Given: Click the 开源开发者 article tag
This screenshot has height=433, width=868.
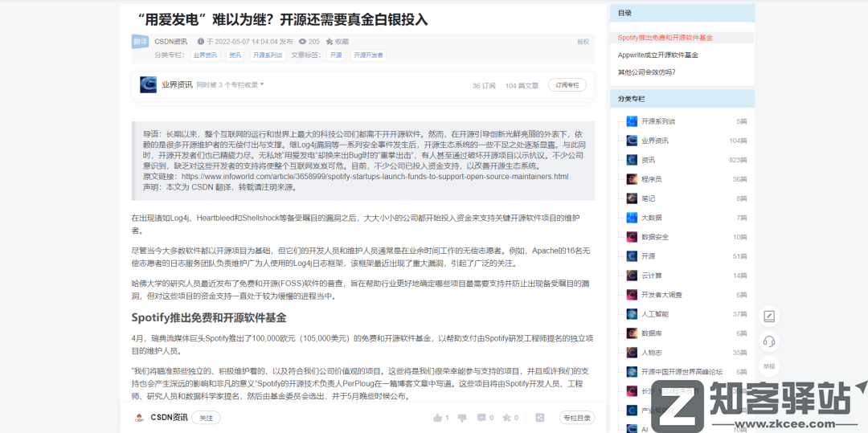Looking at the screenshot, I should tap(368, 55).
